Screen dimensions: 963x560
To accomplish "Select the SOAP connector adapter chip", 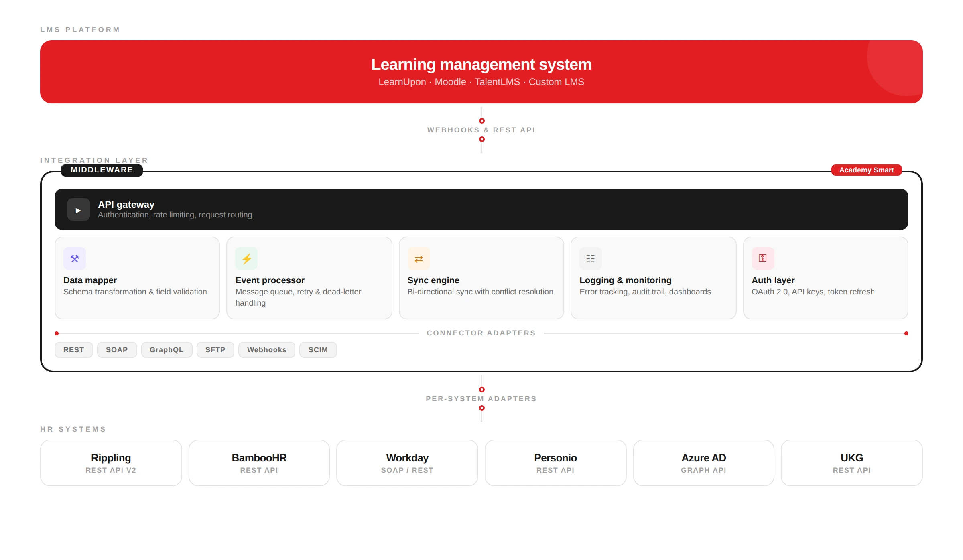I will tap(117, 350).
